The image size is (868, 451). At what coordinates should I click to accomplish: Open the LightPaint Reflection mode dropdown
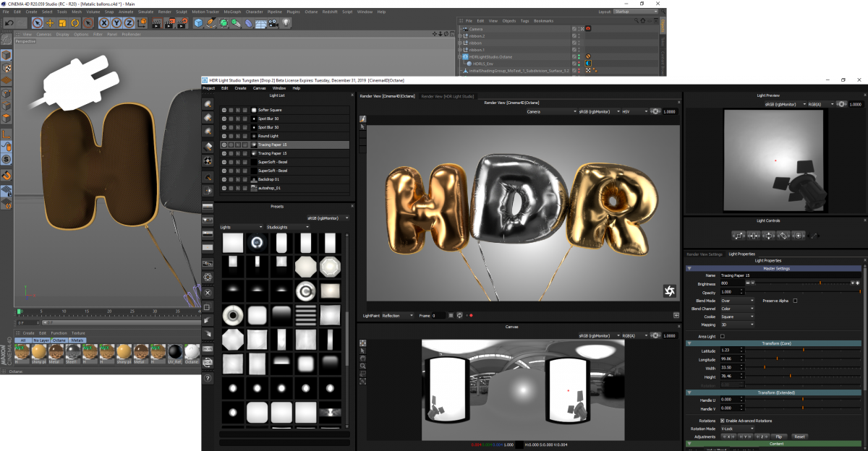click(x=398, y=315)
